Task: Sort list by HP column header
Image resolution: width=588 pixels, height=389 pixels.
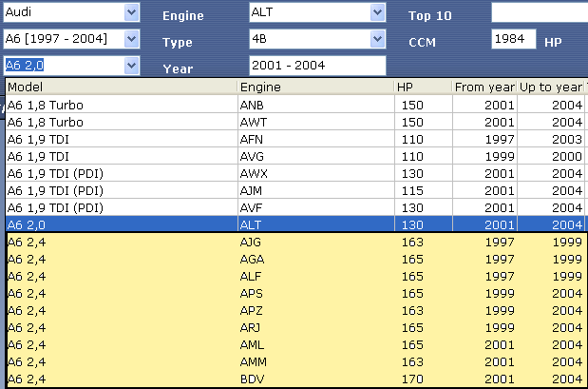Action: point(424,87)
